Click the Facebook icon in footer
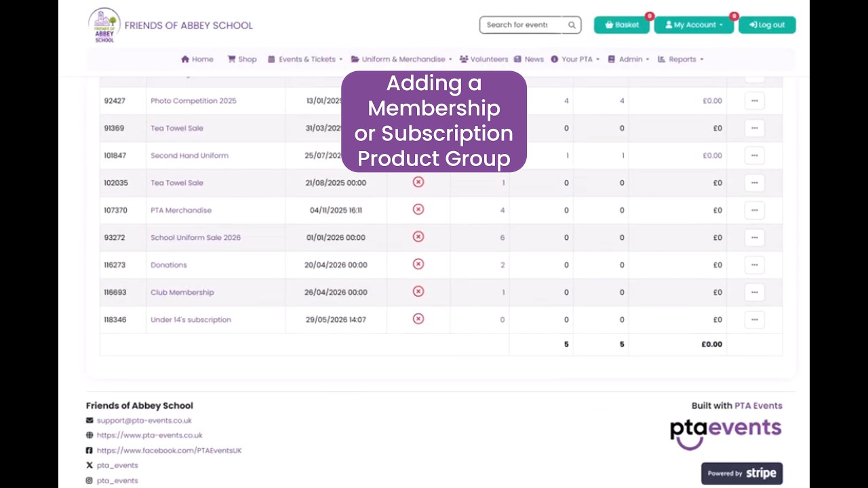This screenshot has width=868, height=488. (x=90, y=451)
